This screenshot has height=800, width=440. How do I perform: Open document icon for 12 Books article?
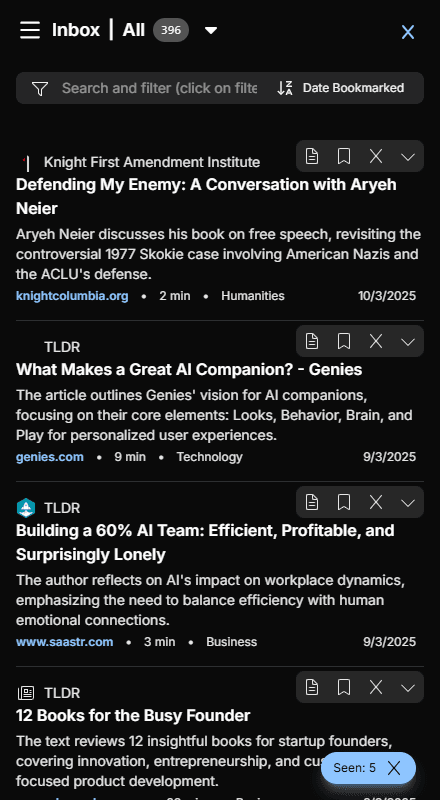[x=312, y=688]
